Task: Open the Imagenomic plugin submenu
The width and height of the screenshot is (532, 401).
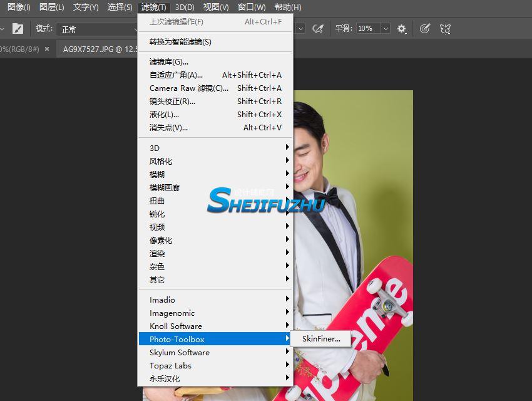Action: pyautogui.click(x=215, y=313)
